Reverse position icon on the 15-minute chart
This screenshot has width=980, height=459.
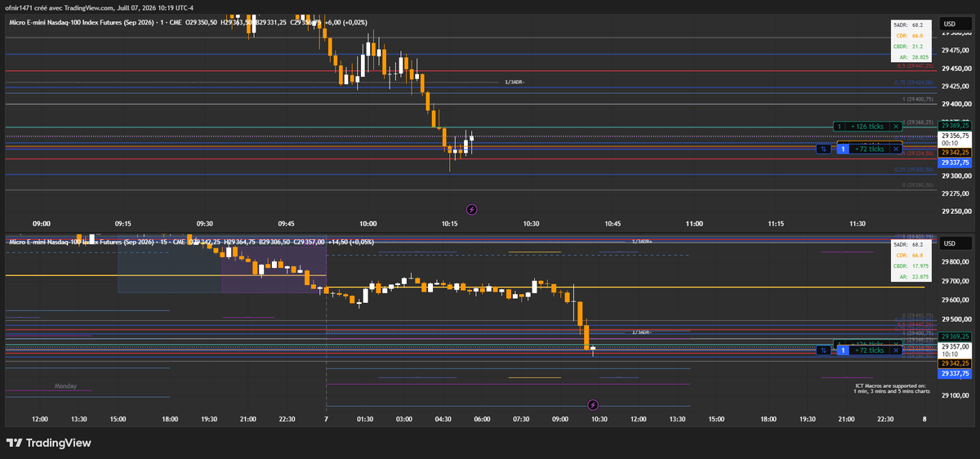click(x=825, y=350)
